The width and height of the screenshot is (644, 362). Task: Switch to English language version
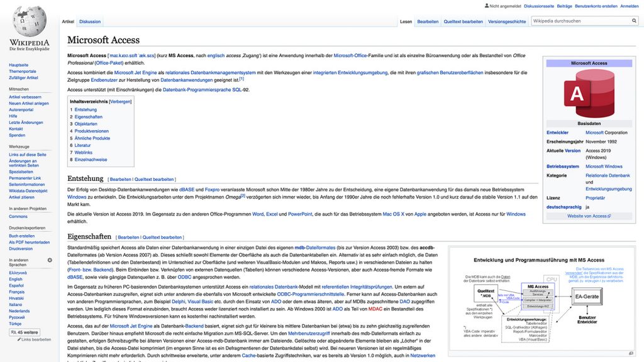point(16,279)
